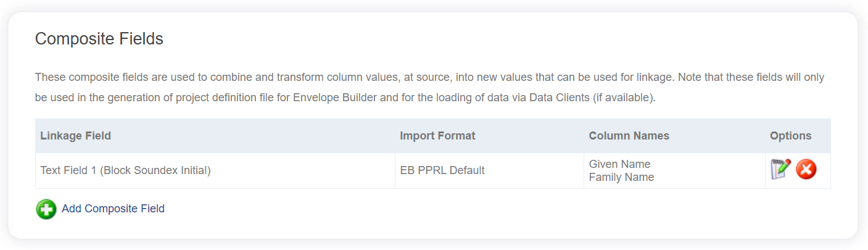Viewport: 868px width, 250px height.
Task: Open the Add Composite Field link
Action: tap(113, 209)
